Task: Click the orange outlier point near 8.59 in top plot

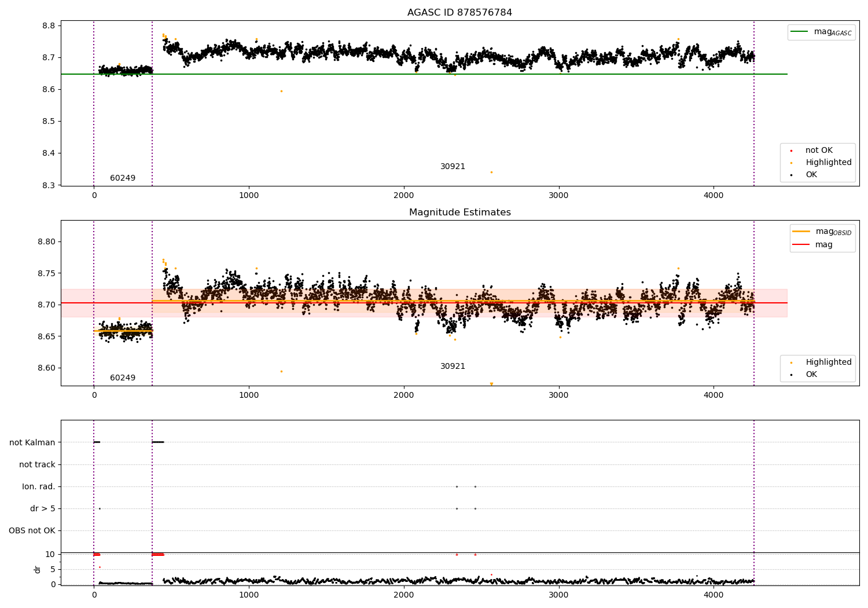Action: (x=281, y=91)
